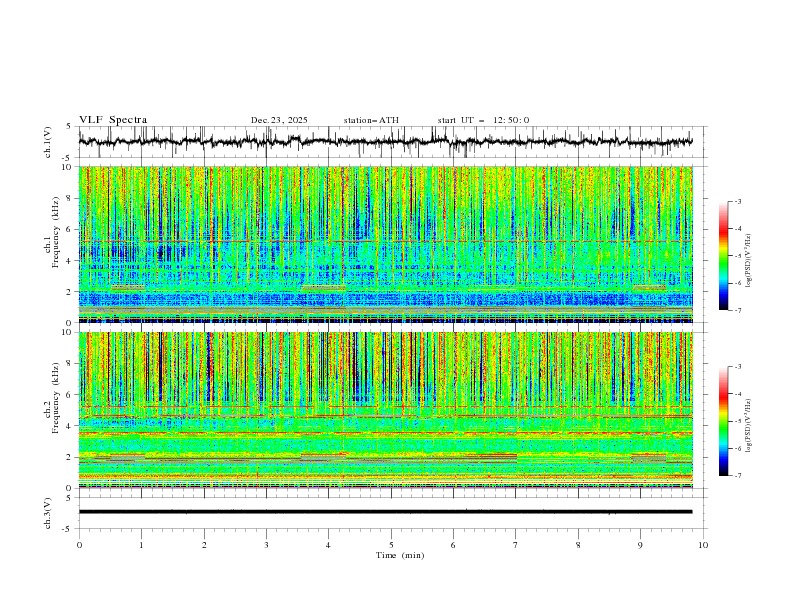Screen dimensions: 792x612
Task: Click the '0' tick on the time axis
Action: 79,545
